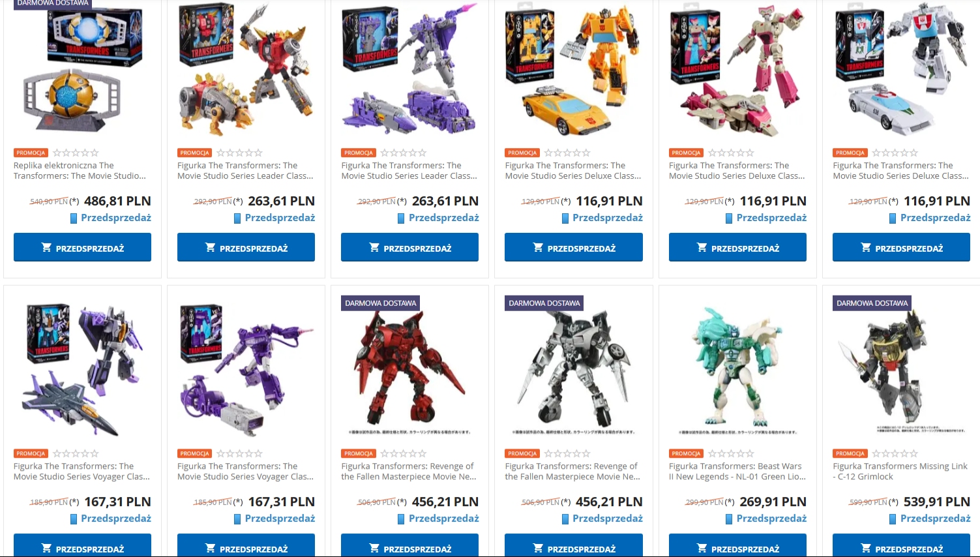Click cart icon in first 263,61 PLN product button

pyautogui.click(x=210, y=248)
